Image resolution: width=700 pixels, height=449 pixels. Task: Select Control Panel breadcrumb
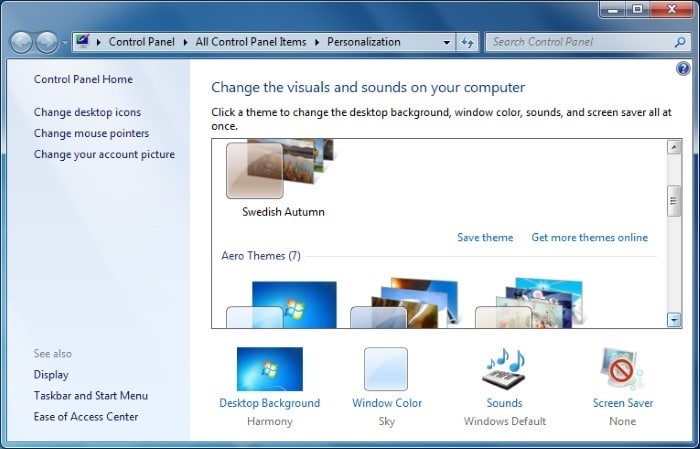[x=142, y=42]
